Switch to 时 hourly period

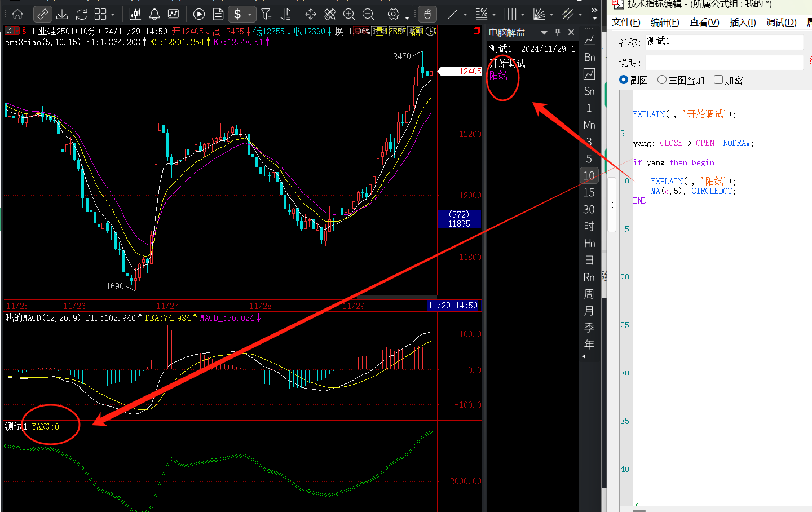pyautogui.click(x=589, y=226)
